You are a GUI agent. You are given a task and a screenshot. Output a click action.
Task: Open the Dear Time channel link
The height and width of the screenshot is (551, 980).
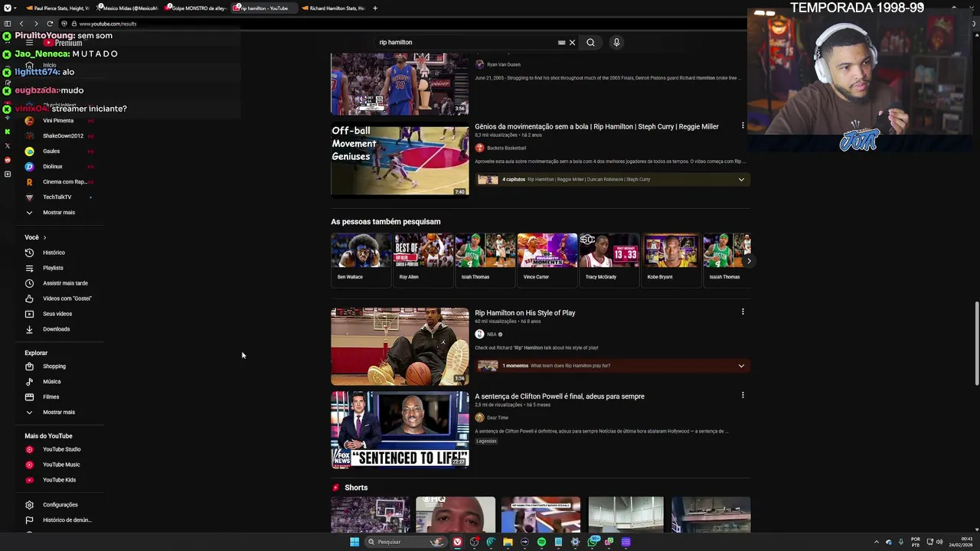click(497, 418)
